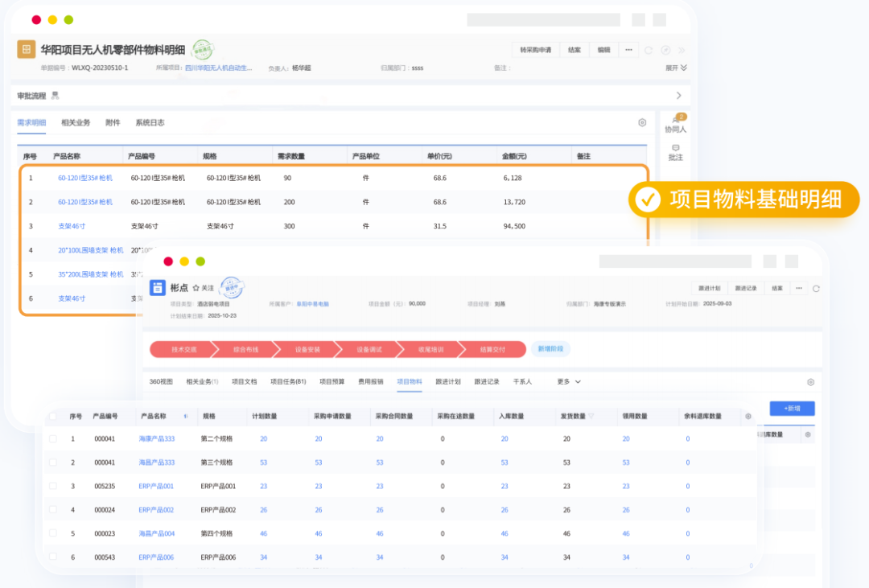Switch to the 附件 tab
This screenshot has width=869, height=588.
pos(113,122)
